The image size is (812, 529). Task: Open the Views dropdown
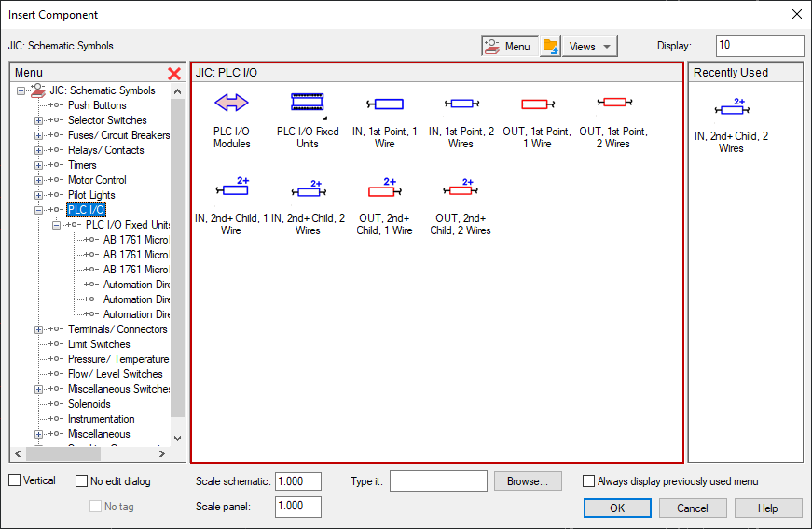tap(590, 46)
